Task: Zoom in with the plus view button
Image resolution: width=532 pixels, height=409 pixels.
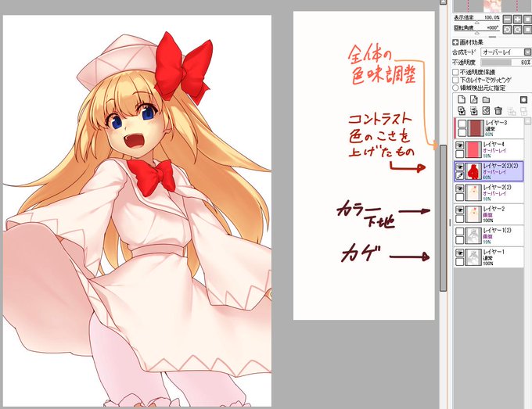Action: (x=518, y=19)
